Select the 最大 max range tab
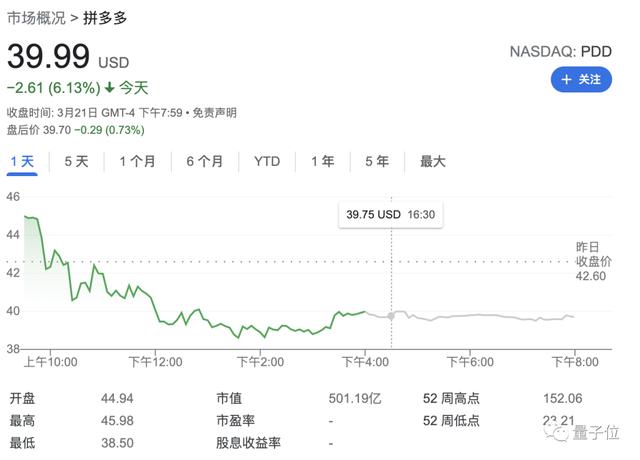The image size is (640, 460). (x=432, y=161)
